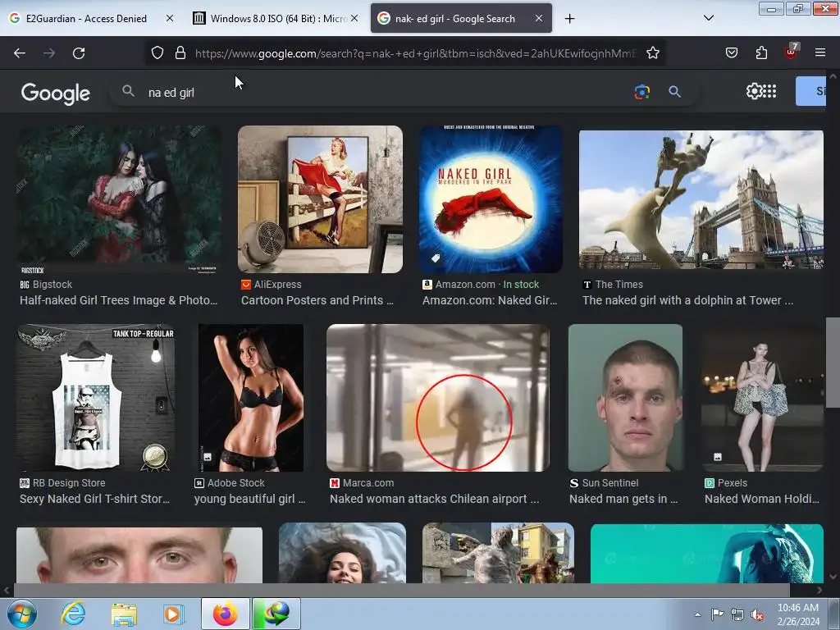Click the forward navigation arrow
The width and height of the screenshot is (840, 630).
[x=49, y=53]
